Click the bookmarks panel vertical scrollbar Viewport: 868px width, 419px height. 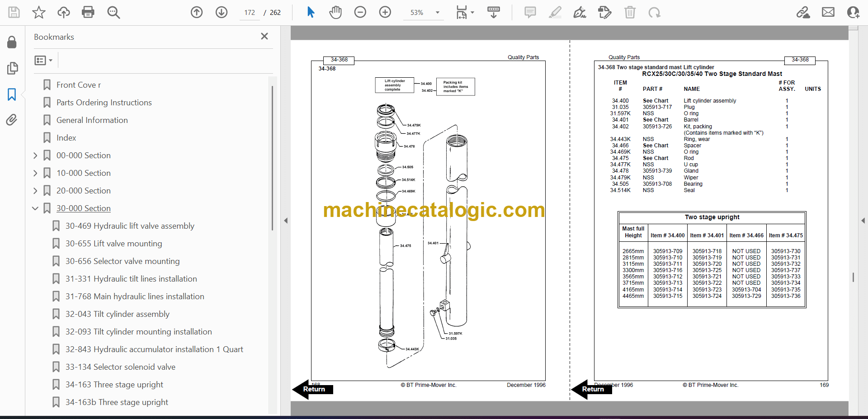click(272, 158)
